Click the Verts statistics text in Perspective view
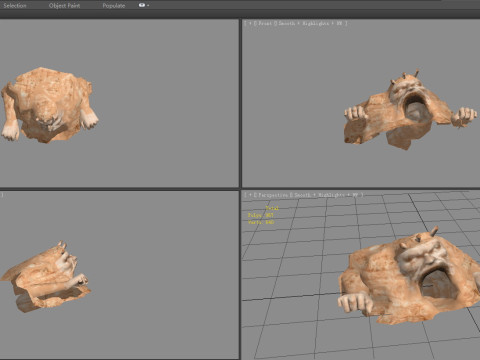This screenshot has height=360, width=480. (x=261, y=222)
